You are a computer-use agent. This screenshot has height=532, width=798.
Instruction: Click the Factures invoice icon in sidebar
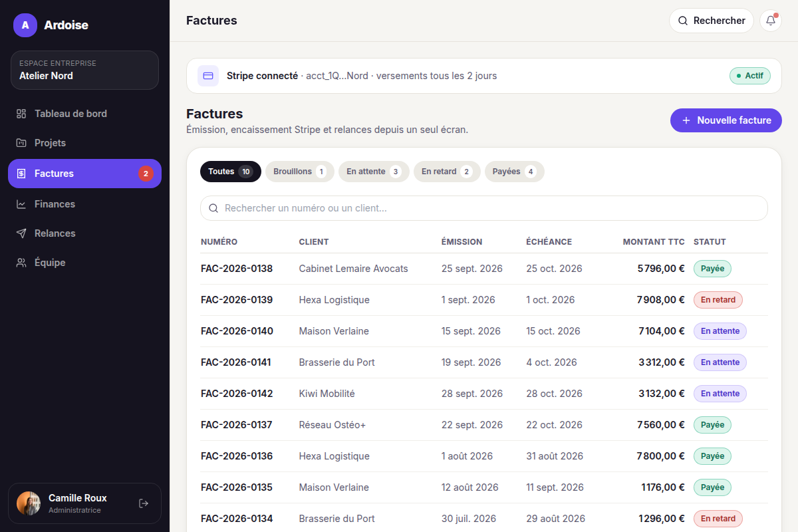21,174
